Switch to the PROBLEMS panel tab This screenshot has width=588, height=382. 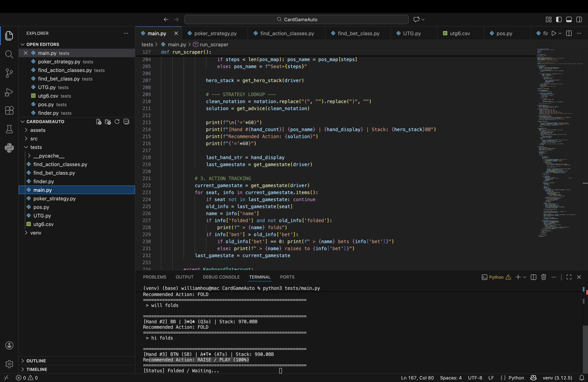154,277
